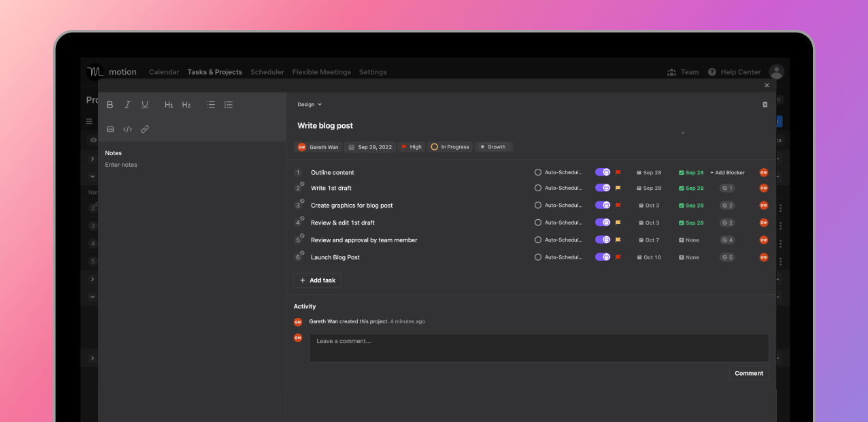This screenshot has width=868, height=422.
Task: Mark Write 1st draft as complete
Action: (x=538, y=188)
